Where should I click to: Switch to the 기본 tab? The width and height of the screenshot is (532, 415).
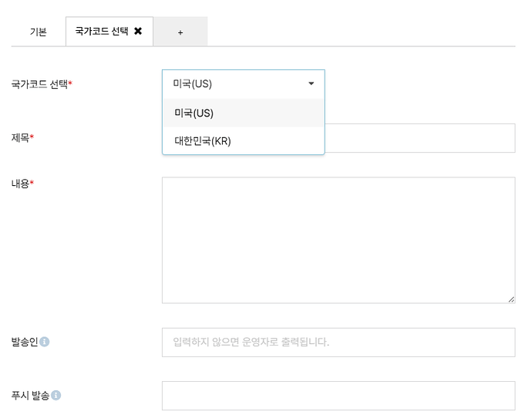point(39,32)
